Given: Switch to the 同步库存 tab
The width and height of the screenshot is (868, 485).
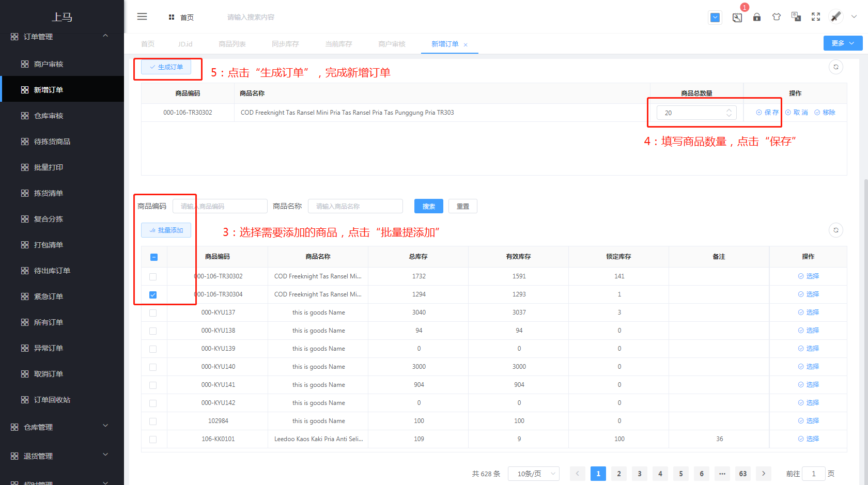Looking at the screenshot, I should 285,44.
